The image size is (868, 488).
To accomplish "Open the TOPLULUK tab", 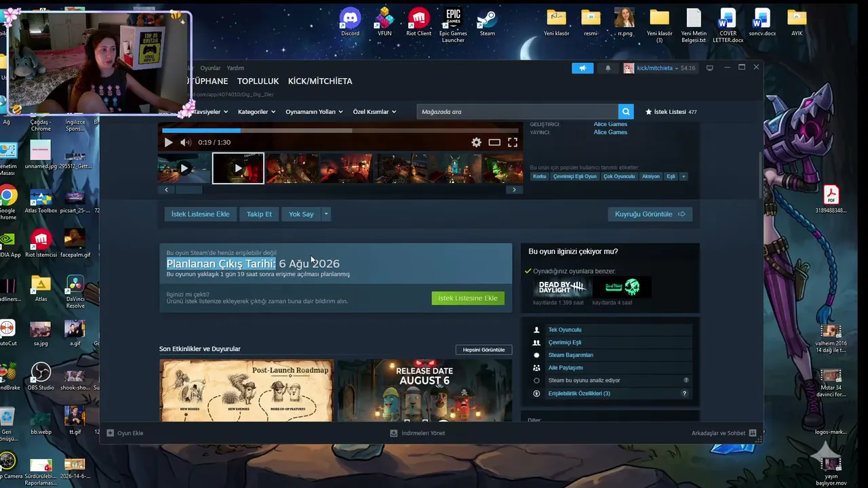I will [x=258, y=81].
